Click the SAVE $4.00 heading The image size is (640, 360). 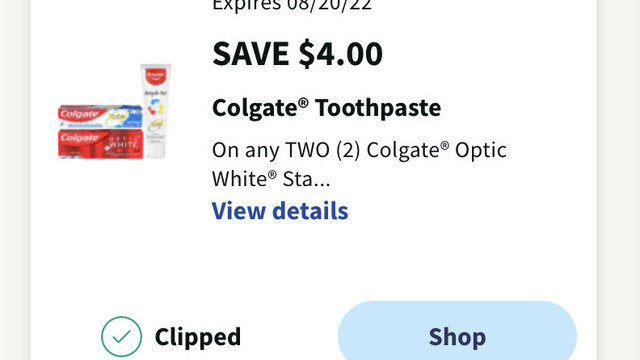tap(298, 53)
